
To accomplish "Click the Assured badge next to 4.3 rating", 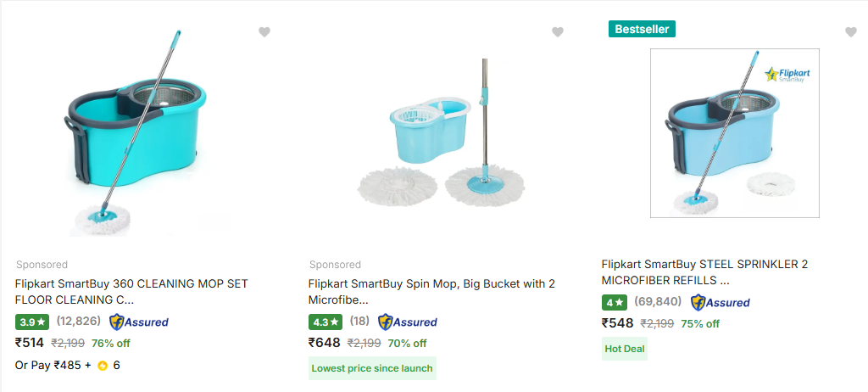I will [408, 322].
